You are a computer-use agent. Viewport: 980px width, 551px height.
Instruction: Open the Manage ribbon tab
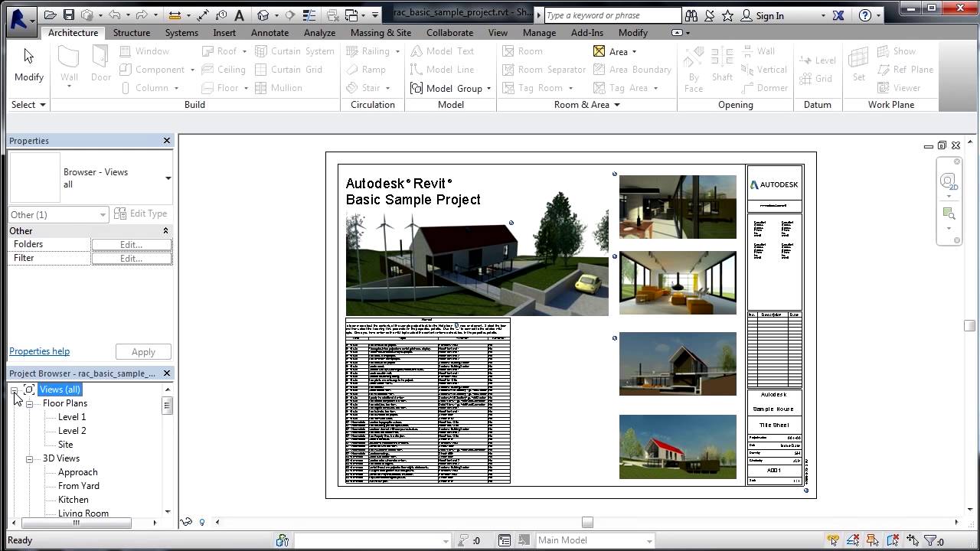point(539,33)
